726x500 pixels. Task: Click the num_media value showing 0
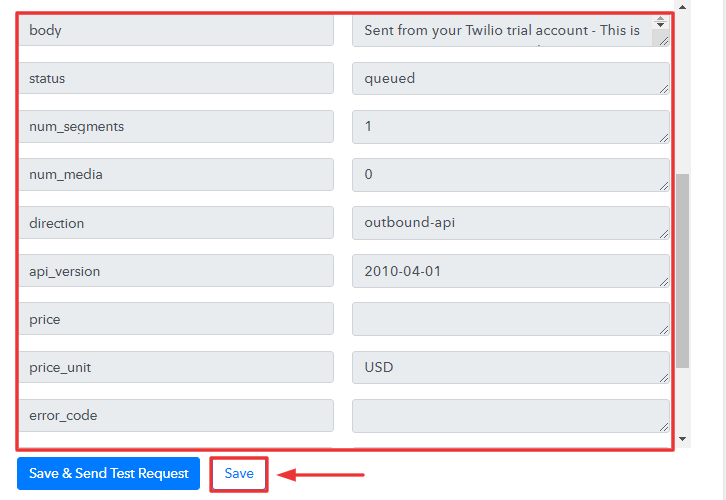coord(510,174)
